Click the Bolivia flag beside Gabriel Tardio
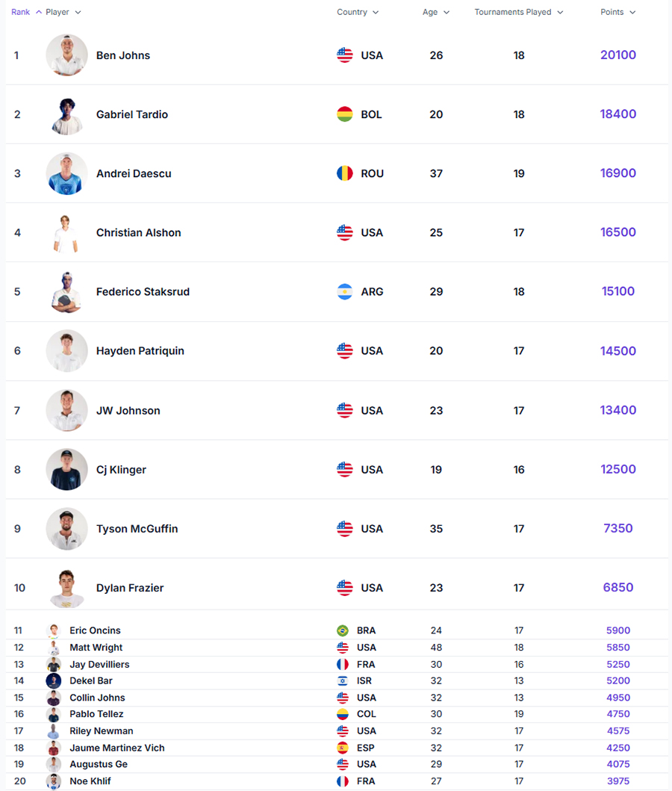 (x=344, y=114)
